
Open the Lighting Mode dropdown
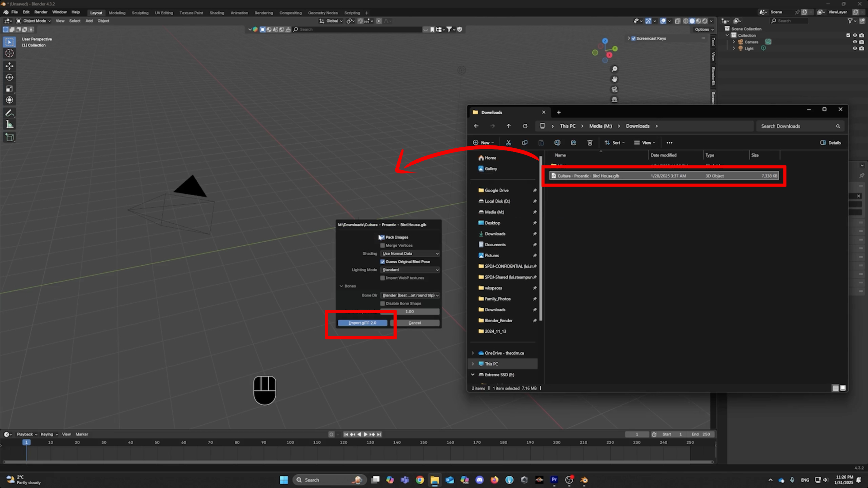(x=409, y=270)
